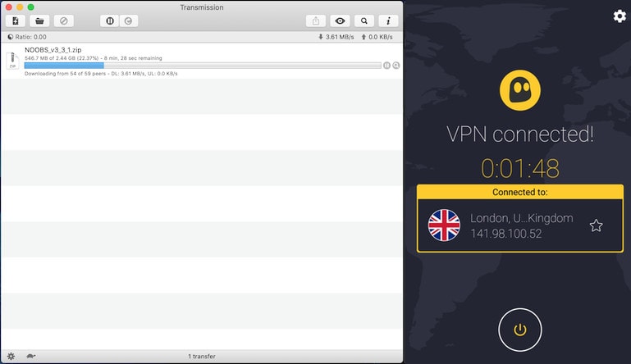Open the gear action menu in Transmission
631x364 pixels.
tap(11, 357)
